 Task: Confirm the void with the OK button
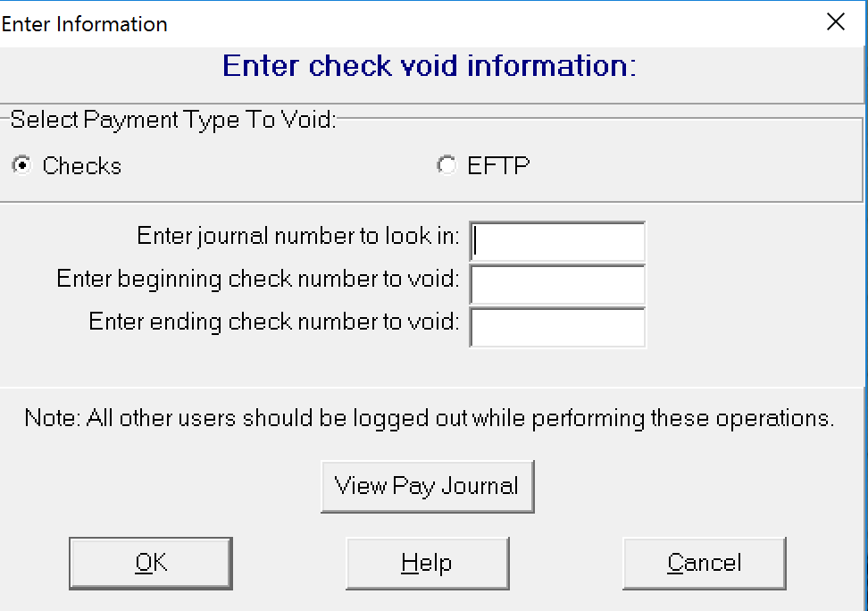(x=151, y=563)
